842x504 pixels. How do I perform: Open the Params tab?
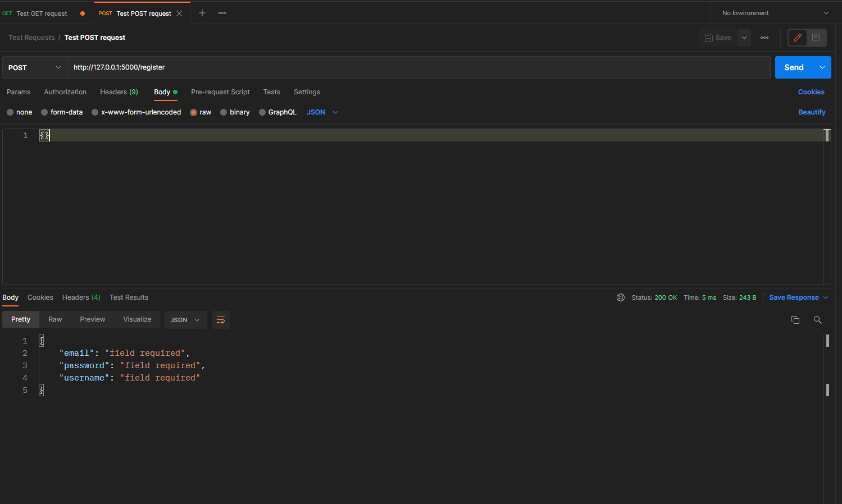click(x=19, y=92)
